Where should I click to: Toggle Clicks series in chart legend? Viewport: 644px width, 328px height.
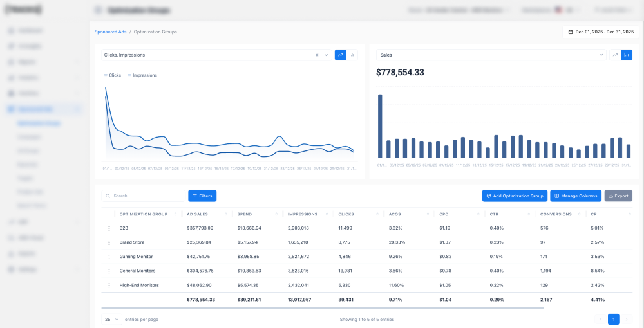[113, 75]
